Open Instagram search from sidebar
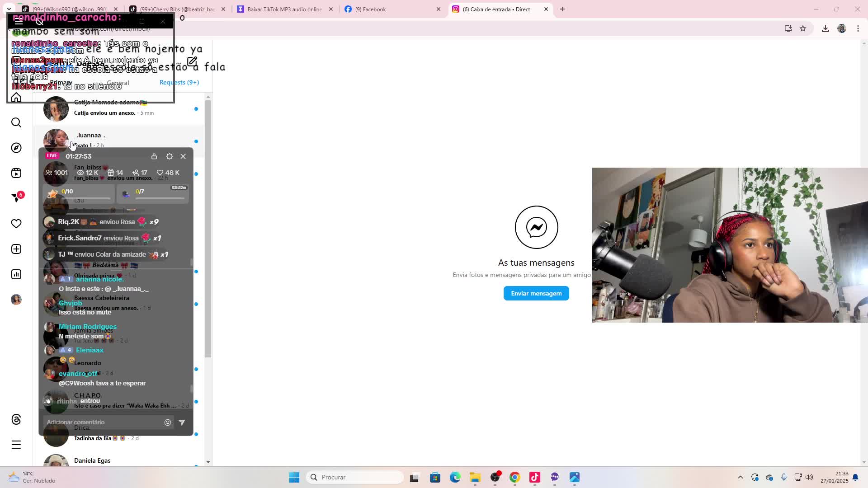Screen dimensions: 868x488 pyautogui.click(x=16, y=122)
